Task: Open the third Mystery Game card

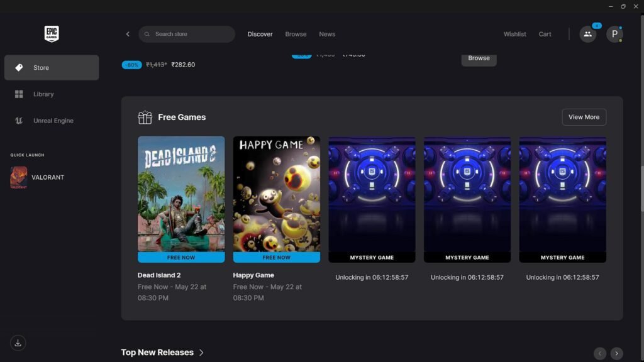Action: click(x=562, y=199)
